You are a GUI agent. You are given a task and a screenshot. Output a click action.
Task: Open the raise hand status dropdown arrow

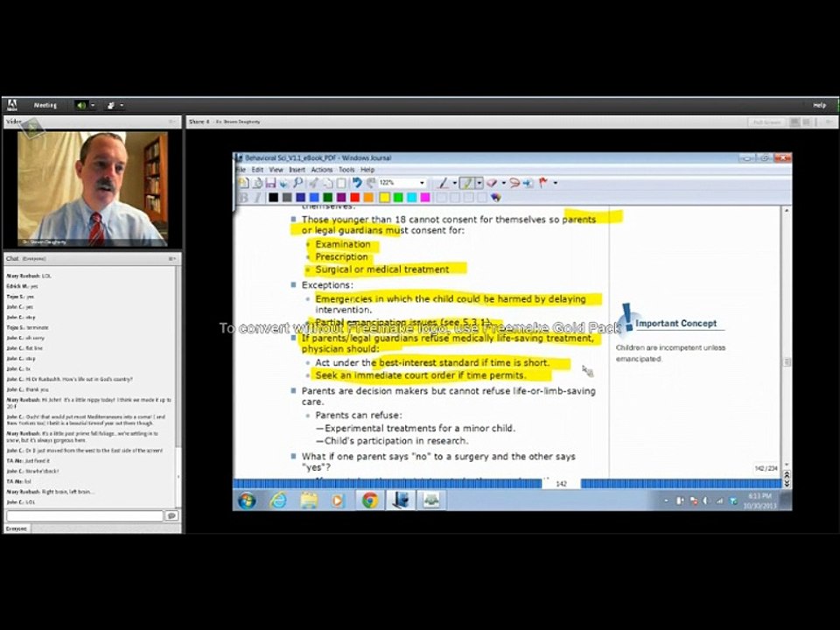(122, 106)
